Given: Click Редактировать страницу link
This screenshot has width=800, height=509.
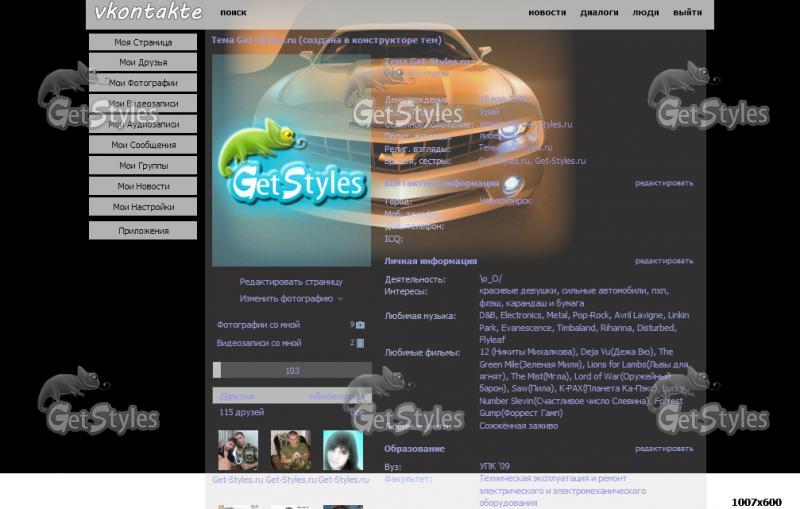Looking at the screenshot, I should pyautogui.click(x=291, y=282).
